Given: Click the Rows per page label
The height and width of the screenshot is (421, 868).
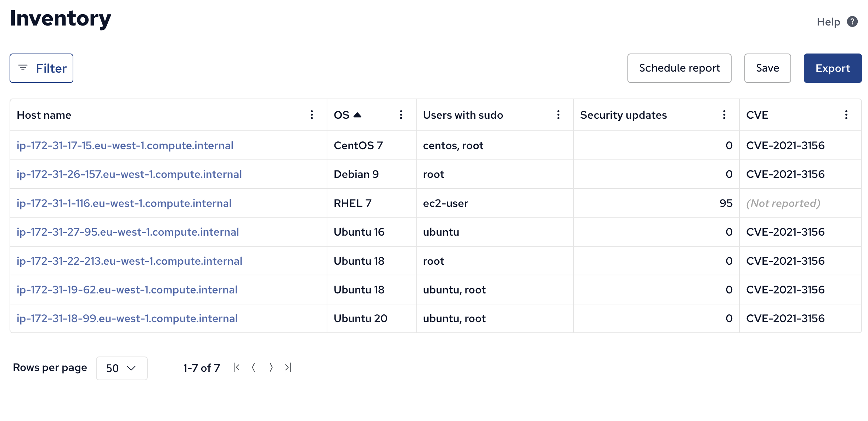Looking at the screenshot, I should [50, 367].
